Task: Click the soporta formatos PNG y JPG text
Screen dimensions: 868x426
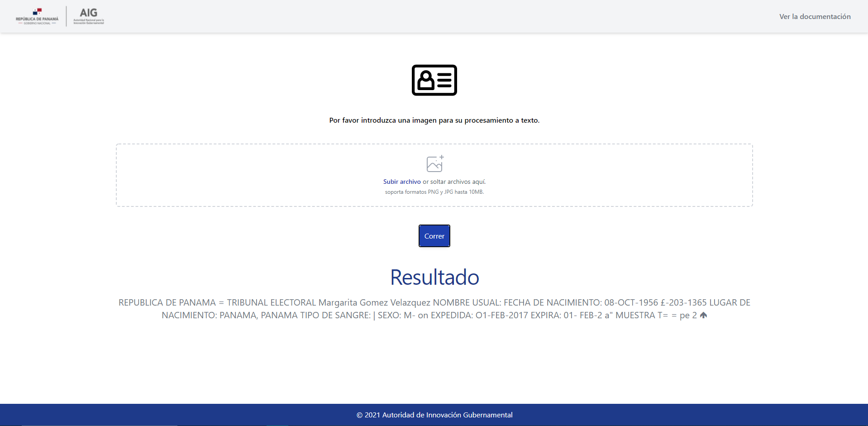Action: coord(434,191)
